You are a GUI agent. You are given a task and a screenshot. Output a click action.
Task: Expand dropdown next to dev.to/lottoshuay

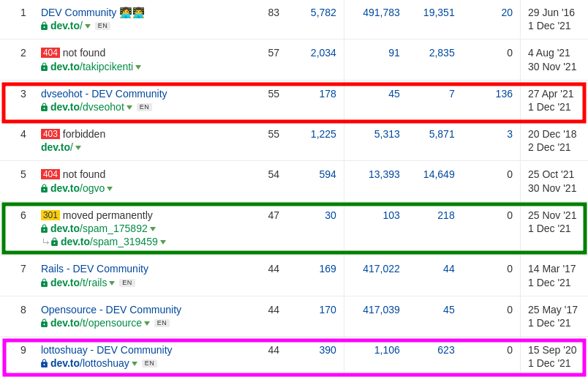click(x=135, y=364)
